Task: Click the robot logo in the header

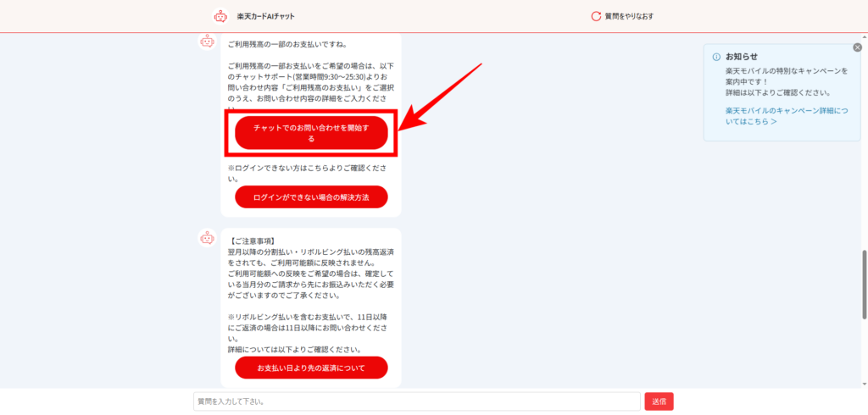Action: 221,16
